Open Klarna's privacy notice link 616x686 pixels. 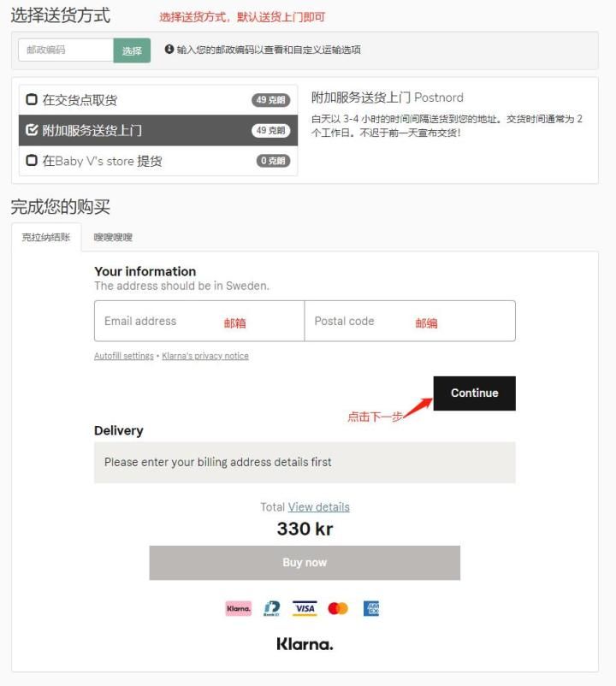[x=205, y=356]
